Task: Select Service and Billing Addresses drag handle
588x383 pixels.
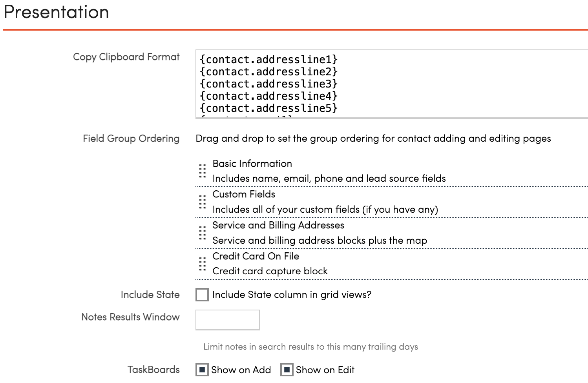Action: (202, 233)
